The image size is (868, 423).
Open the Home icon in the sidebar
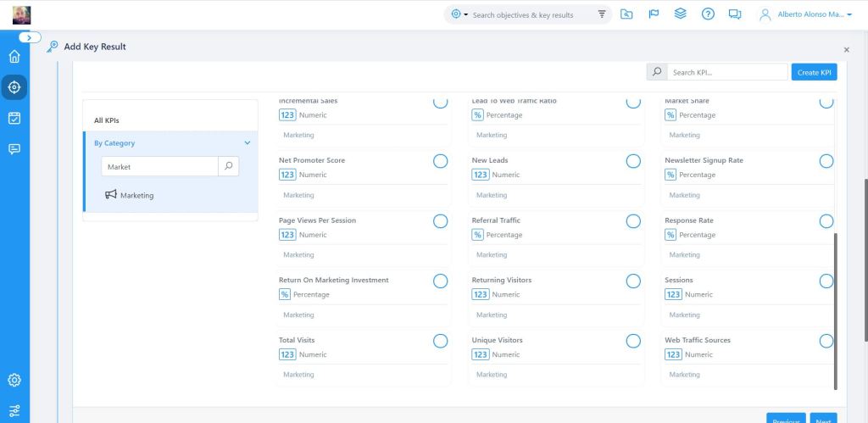(x=14, y=57)
